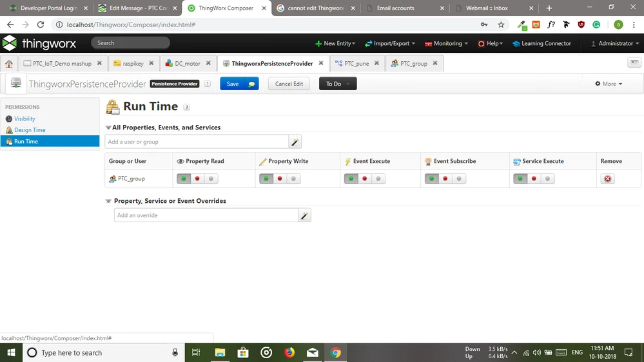Open the Mail app from the taskbar

pyautogui.click(x=313, y=352)
